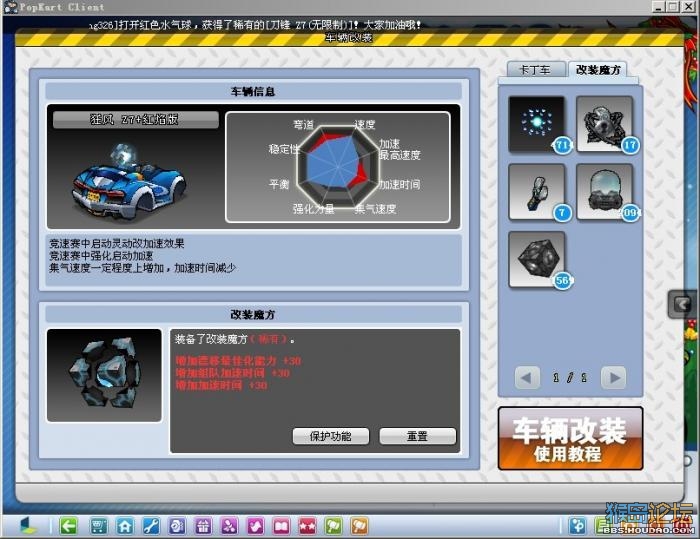This screenshot has height=539, width=700.
Task: Select the silver padlock item numbered 17
Action: pos(604,124)
